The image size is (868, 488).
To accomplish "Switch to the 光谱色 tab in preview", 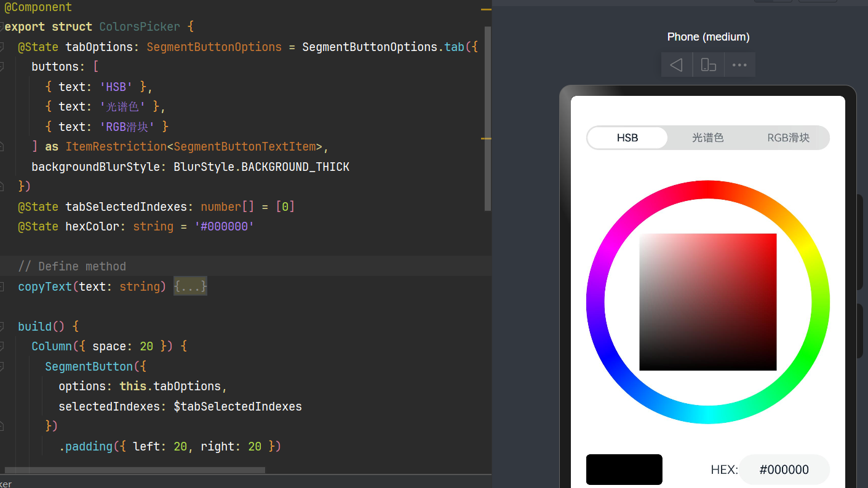I will pos(707,138).
